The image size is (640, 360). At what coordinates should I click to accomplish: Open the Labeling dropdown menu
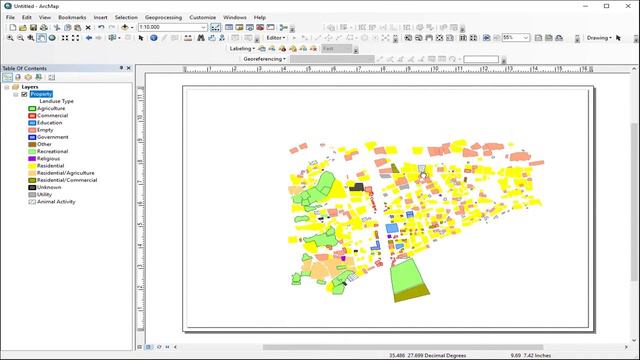[x=242, y=49]
